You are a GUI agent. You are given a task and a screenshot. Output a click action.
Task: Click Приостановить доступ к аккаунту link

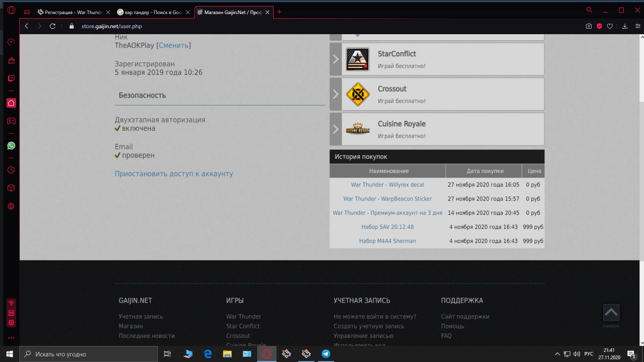174,173
